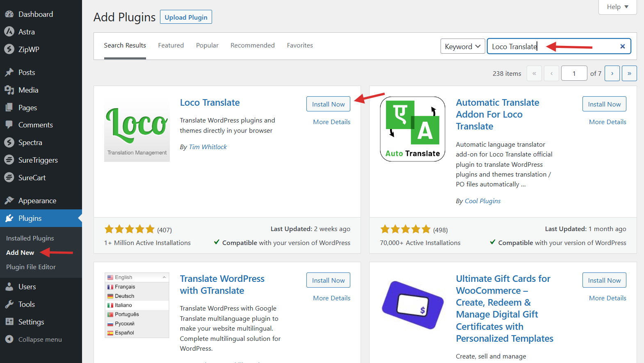The height and width of the screenshot is (363, 644).
Task: Open More Details for Automatic Translate Addon
Action: (x=607, y=122)
